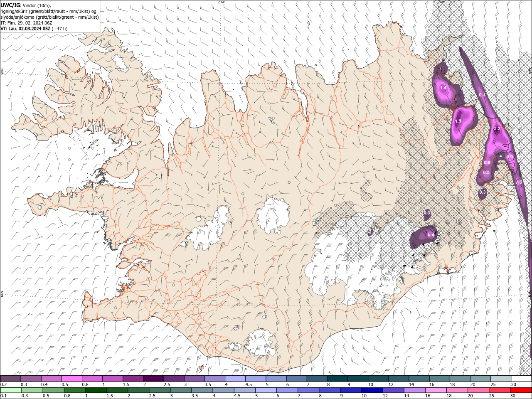Click the 0.4 value in the southern purple blob
532x399 pixels.
pyautogui.click(x=431, y=235)
